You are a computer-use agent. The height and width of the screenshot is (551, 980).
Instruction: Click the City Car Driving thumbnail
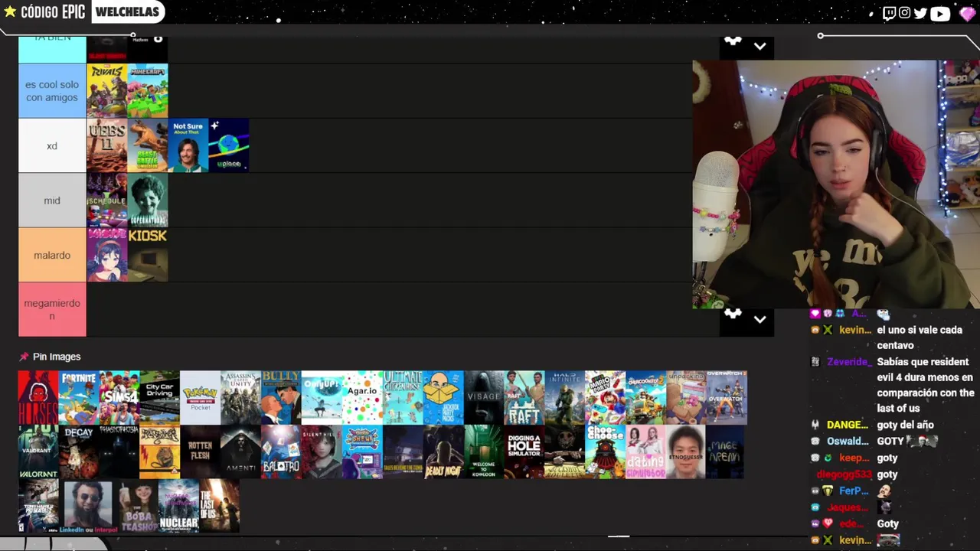pyautogui.click(x=159, y=398)
